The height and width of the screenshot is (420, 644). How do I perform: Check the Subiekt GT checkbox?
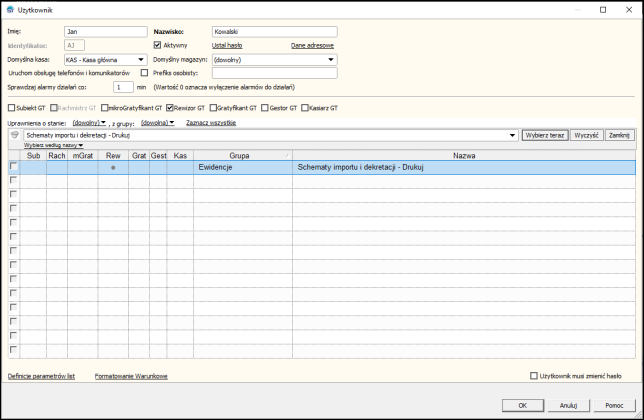pos(12,108)
